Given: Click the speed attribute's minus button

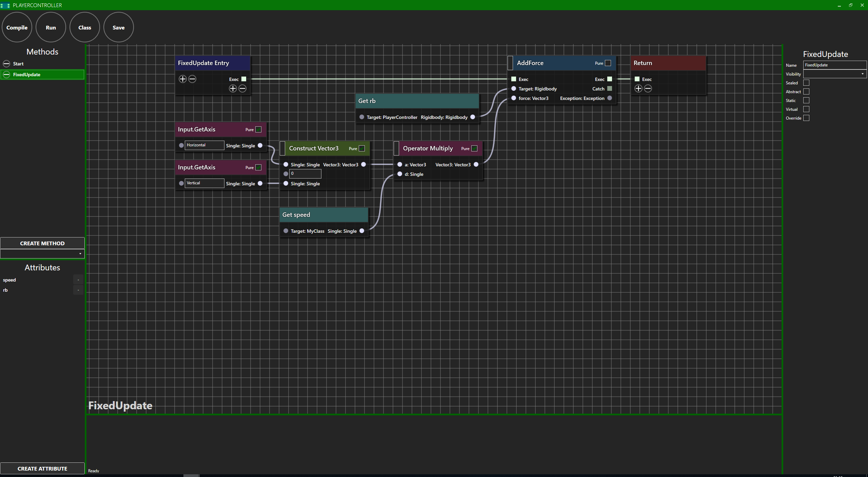Looking at the screenshot, I should click(78, 280).
